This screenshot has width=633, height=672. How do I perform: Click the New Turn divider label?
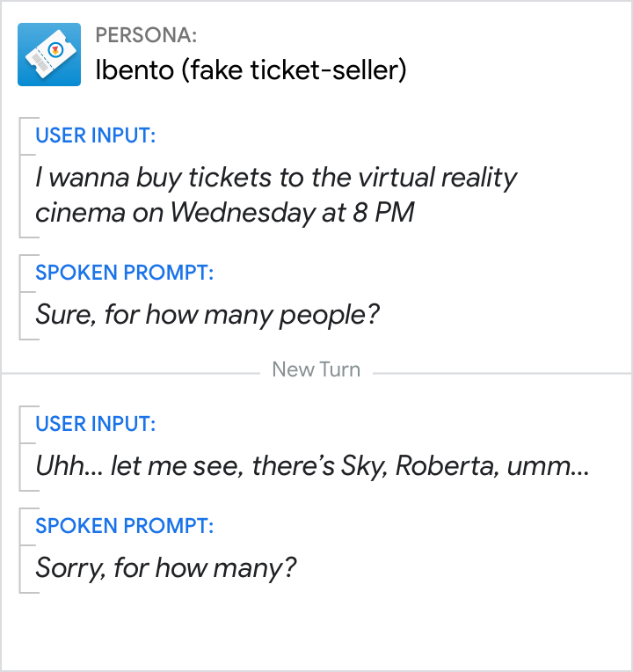(316, 369)
